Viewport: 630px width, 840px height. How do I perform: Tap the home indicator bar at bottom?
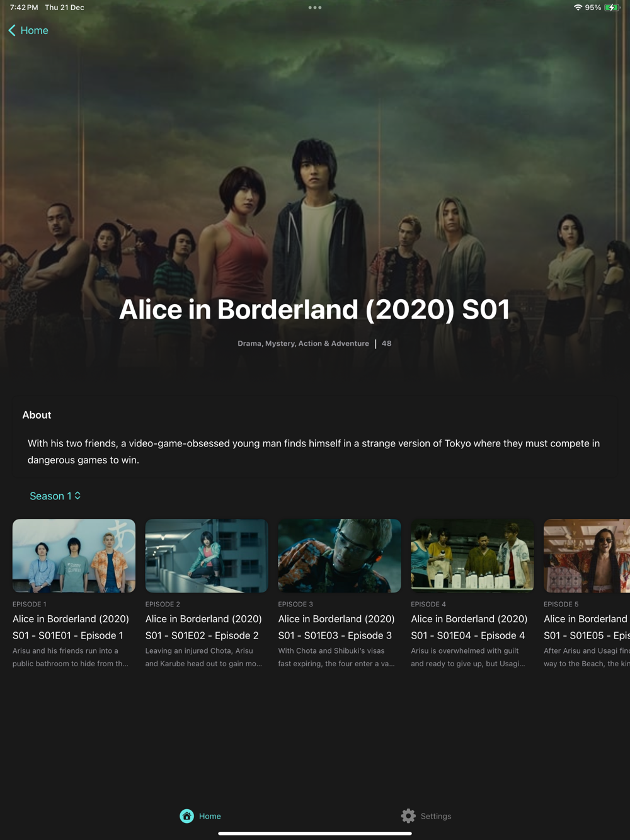[x=315, y=833]
